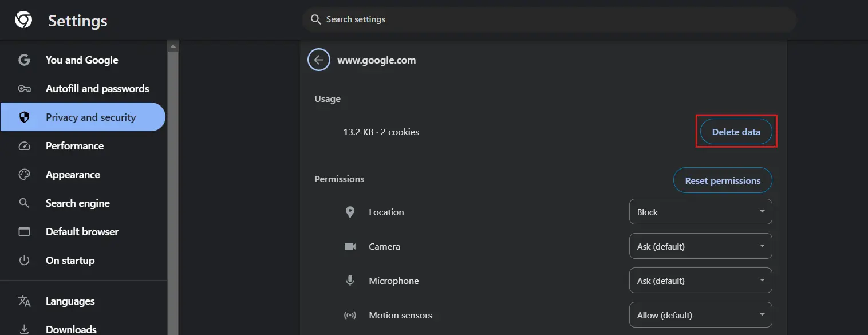The height and width of the screenshot is (335, 868).
Task: Expand the Microphone permission dropdown
Action: click(x=700, y=281)
